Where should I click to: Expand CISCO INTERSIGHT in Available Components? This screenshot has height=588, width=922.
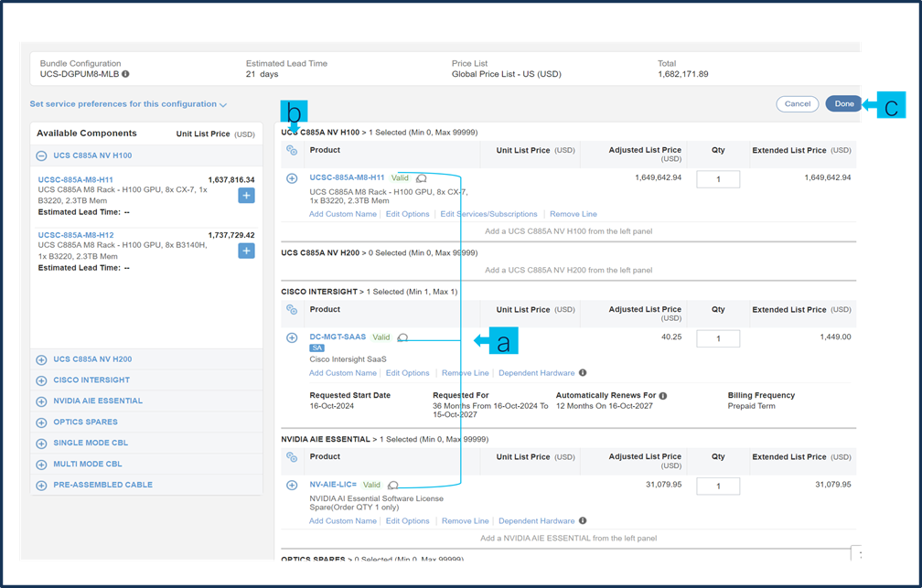click(x=41, y=380)
